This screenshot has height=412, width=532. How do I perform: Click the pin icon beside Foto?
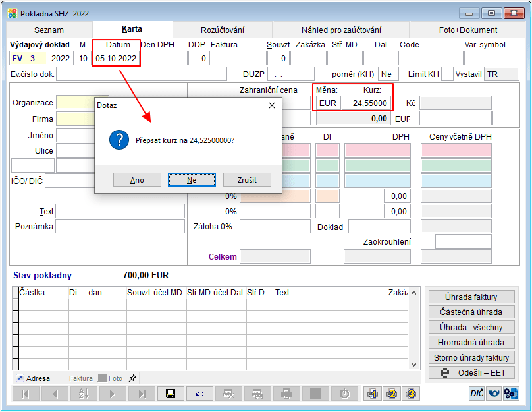132,378
